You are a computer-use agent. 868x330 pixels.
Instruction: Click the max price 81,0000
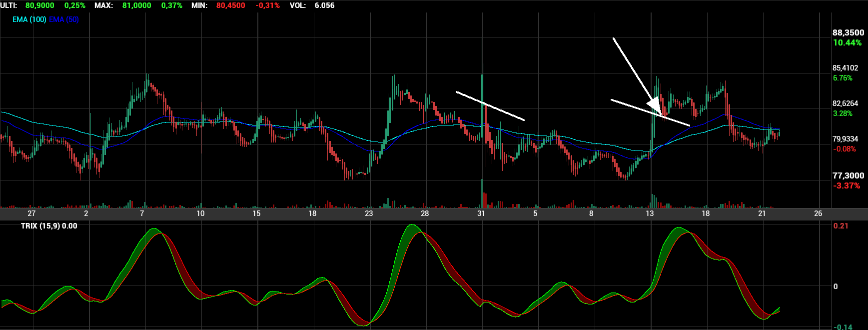click(x=137, y=5)
